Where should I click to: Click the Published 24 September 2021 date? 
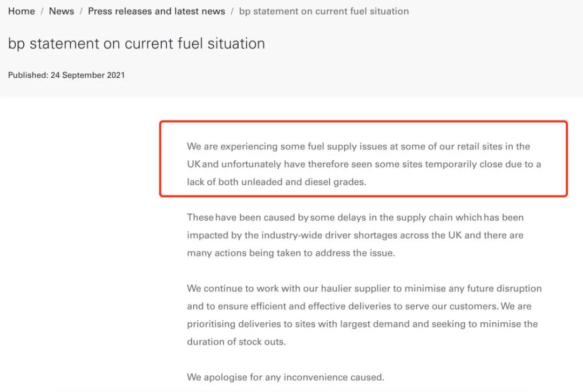point(66,75)
